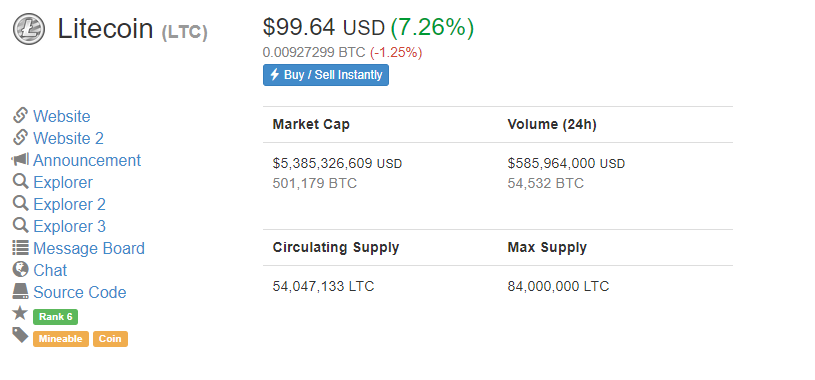This screenshot has width=815, height=380.
Task: Click the chain icon beside Website 2
Action: (x=20, y=137)
